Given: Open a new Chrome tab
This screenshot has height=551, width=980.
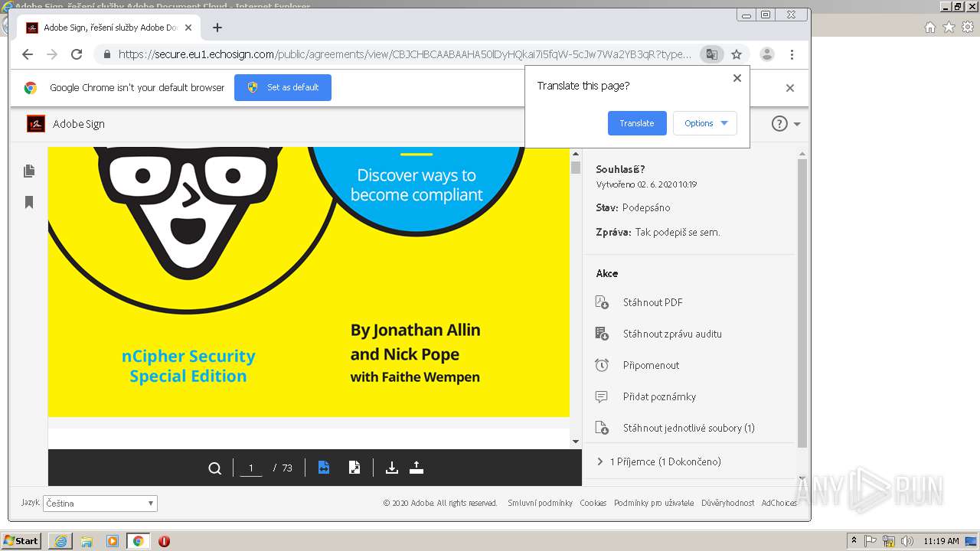Looking at the screenshot, I should click(217, 28).
